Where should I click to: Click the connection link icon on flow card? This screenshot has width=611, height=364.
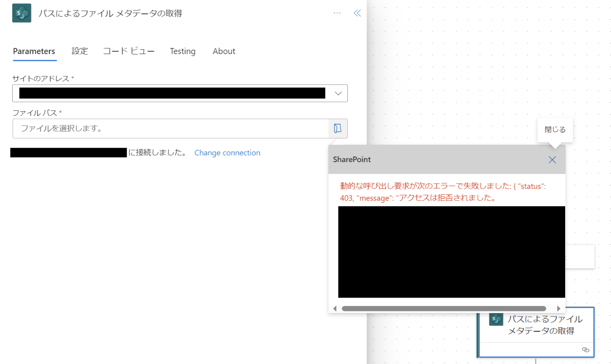click(586, 350)
